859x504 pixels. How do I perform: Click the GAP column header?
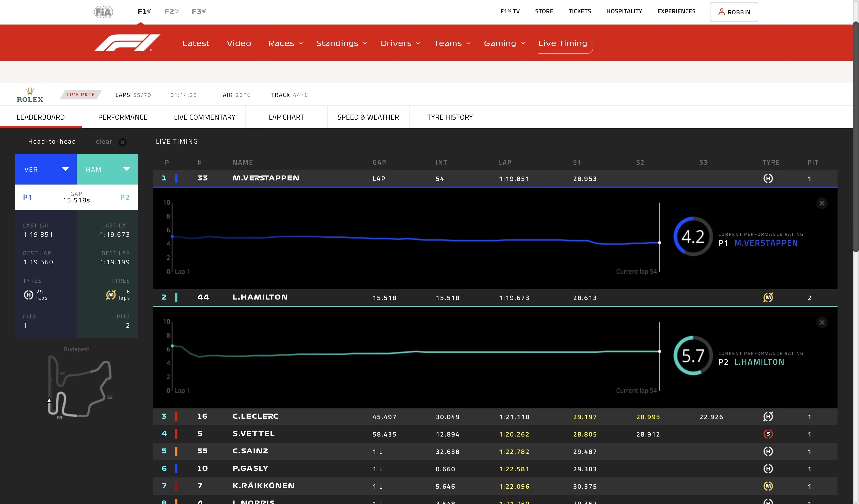point(379,163)
